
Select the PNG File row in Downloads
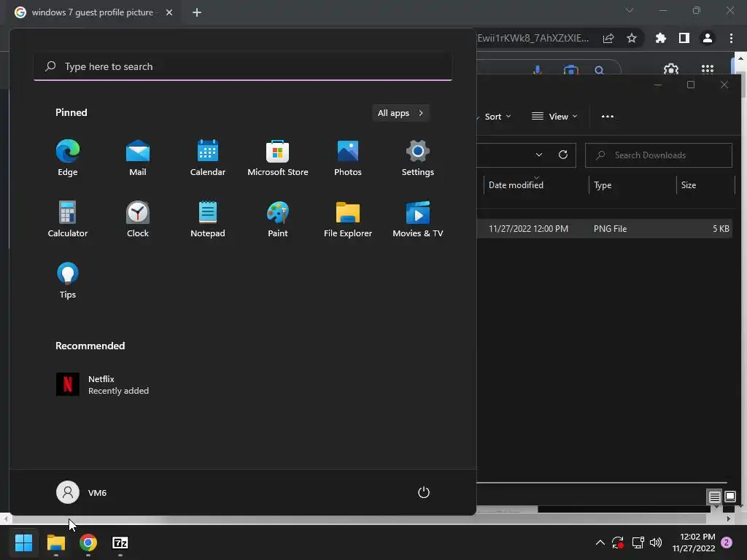tap(604, 228)
